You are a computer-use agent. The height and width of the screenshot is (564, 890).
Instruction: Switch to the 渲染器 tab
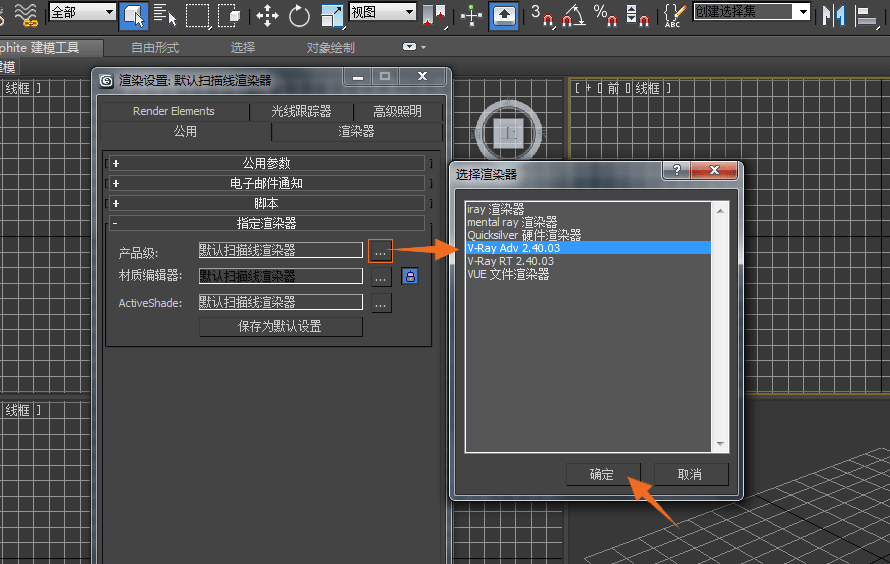pos(356,131)
